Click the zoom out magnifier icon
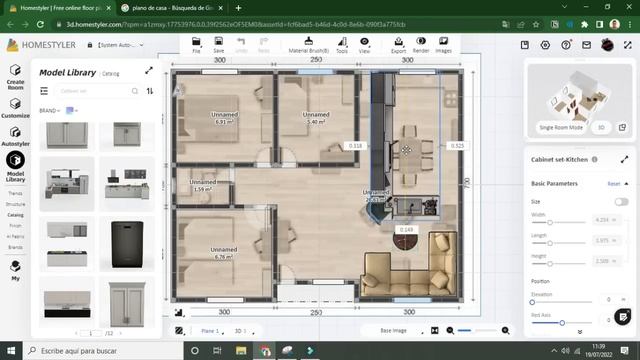640x360 pixels. tap(450, 331)
